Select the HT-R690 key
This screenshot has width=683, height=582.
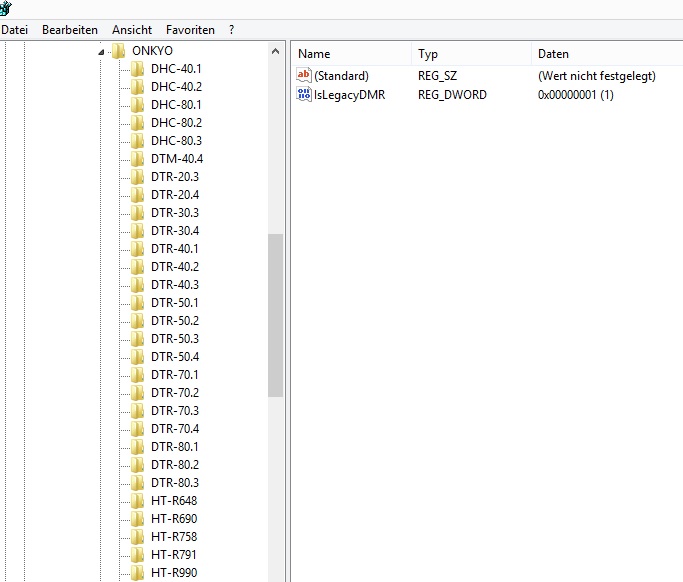[174, 519]
